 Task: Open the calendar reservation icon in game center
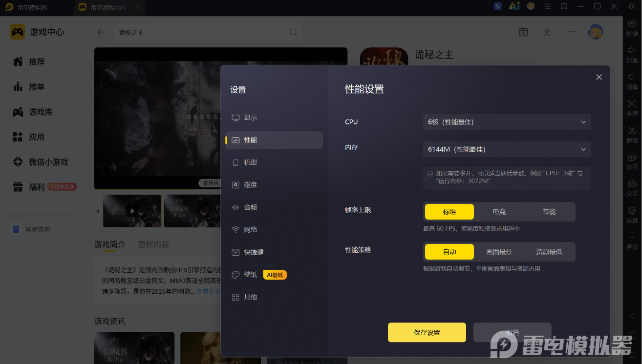524,32
